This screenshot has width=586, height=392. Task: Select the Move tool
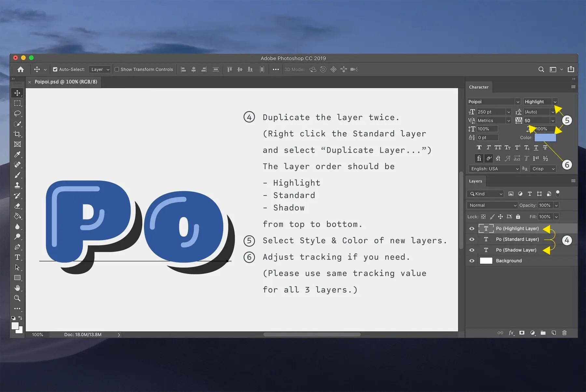point(18,93)
